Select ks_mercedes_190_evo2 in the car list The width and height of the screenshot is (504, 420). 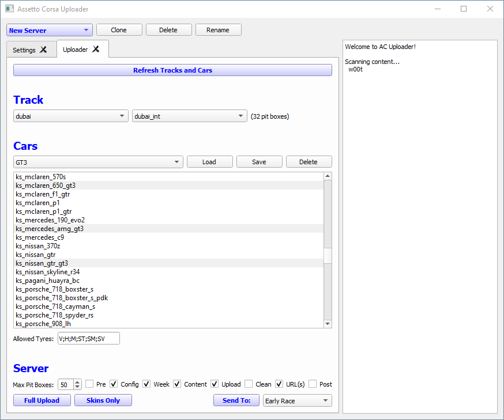point(169,220)
